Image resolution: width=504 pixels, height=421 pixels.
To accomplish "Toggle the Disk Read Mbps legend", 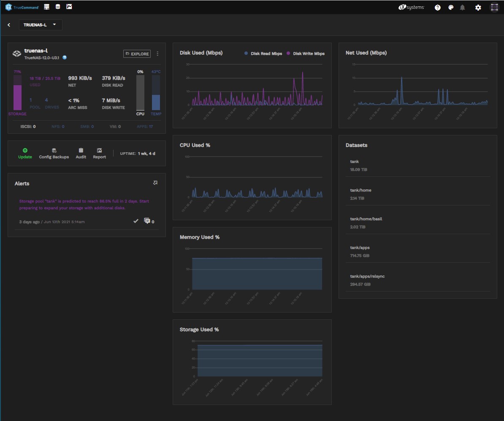I will click(x=263, y=53).
